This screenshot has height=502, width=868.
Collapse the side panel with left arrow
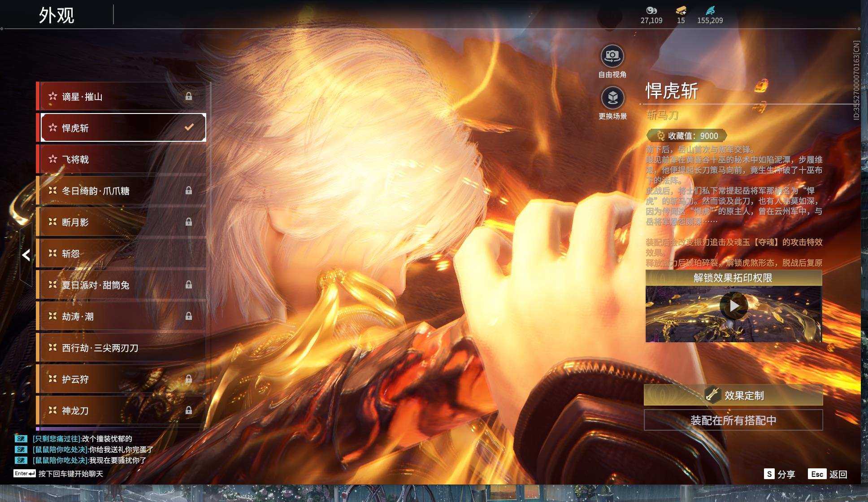[x=26, y=255]
